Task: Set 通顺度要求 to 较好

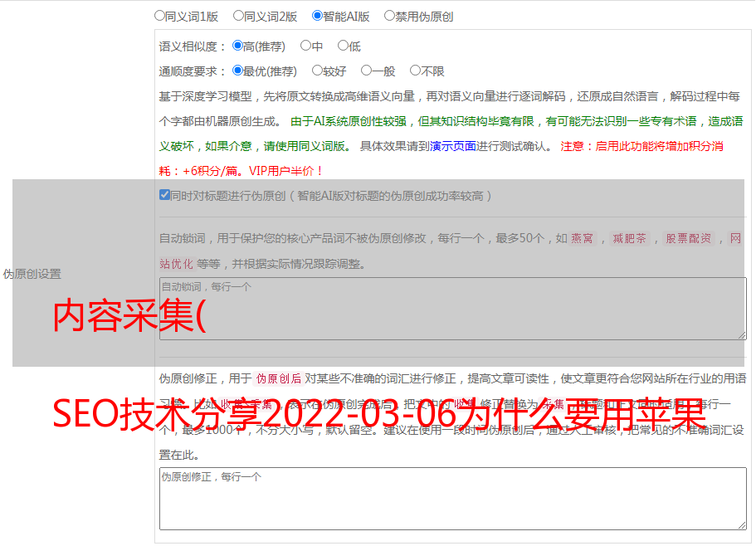Action: click(x=317, y=71)
